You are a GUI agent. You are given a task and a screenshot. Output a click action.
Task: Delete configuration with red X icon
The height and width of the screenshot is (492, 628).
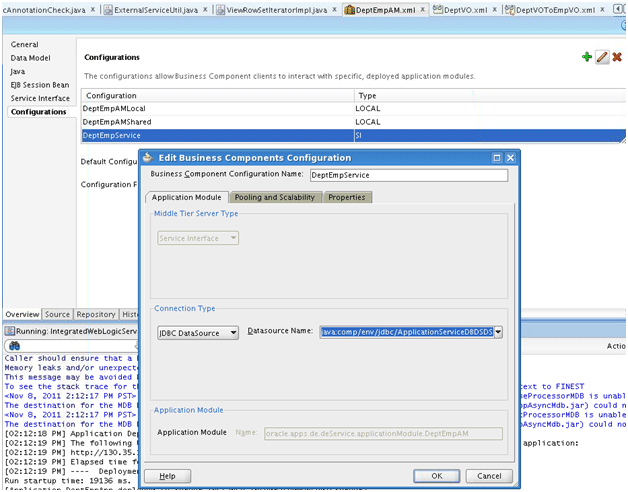[617, 57]
